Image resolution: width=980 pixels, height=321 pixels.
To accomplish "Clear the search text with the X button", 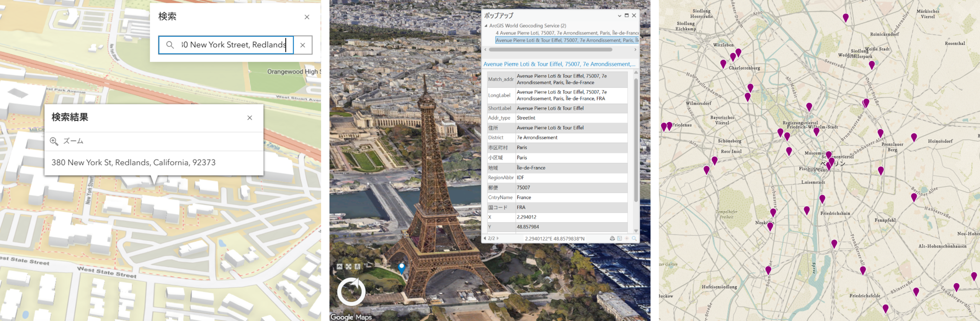I will [x=302, y=45].
